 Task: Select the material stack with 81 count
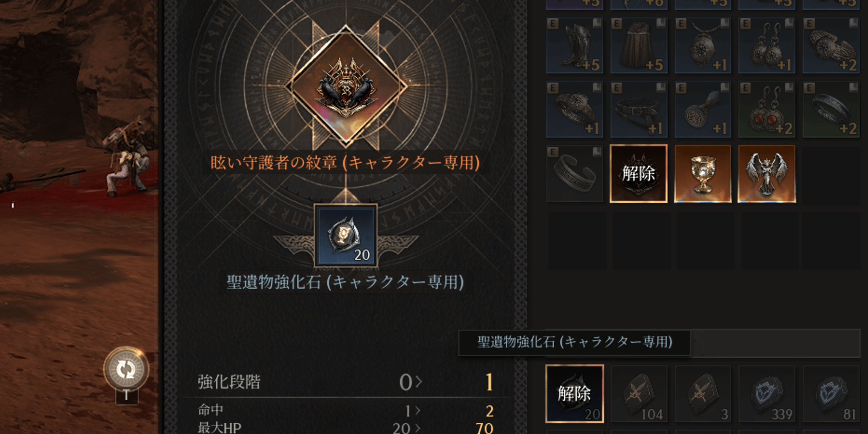(831, 394)
